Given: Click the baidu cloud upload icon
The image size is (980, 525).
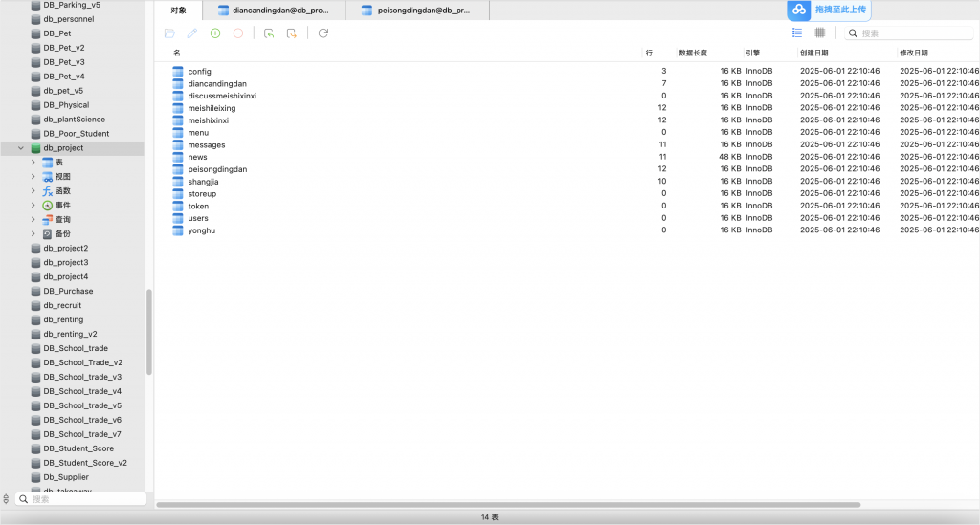Looking at the screenshot, I should coord(799,10).
